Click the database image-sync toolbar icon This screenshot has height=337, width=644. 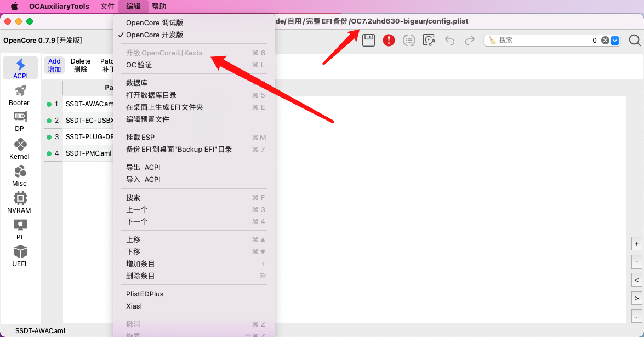429,40
